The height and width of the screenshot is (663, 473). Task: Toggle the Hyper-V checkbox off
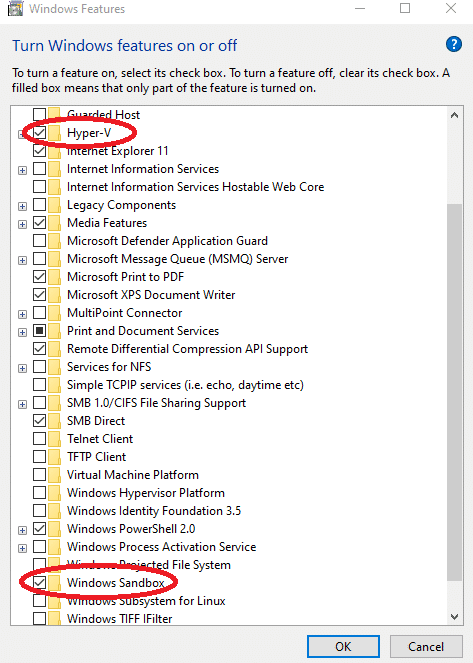(39, 133)
